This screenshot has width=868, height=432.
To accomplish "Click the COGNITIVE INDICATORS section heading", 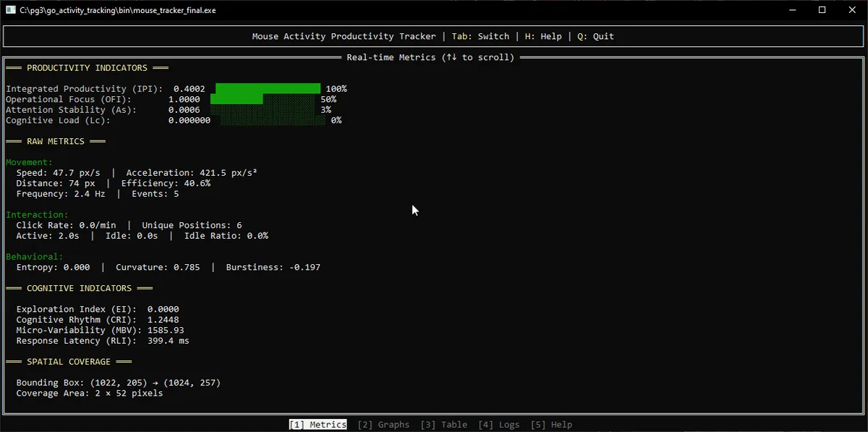I will pyautogui.click(x=79, y=288).
